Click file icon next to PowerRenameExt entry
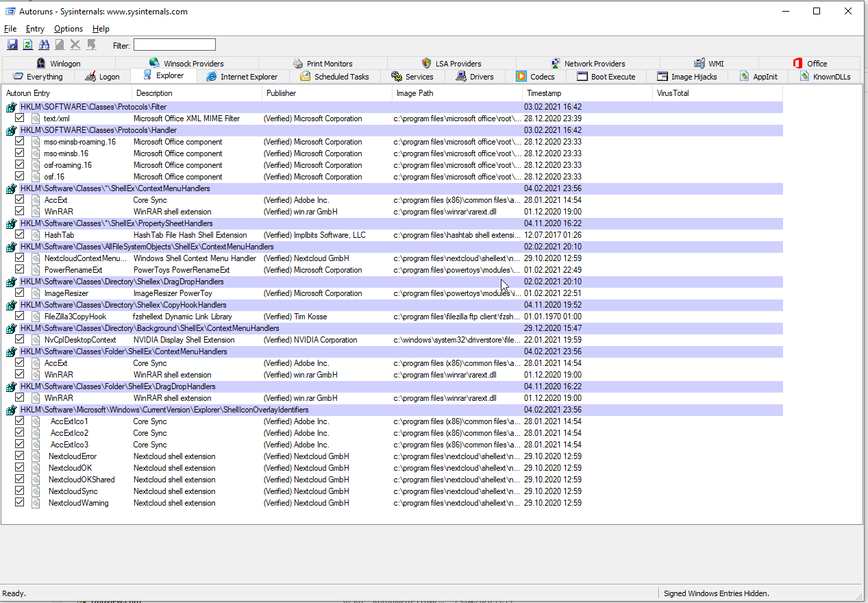This screenshot has height=603, width=868. [x=36, y=270]
